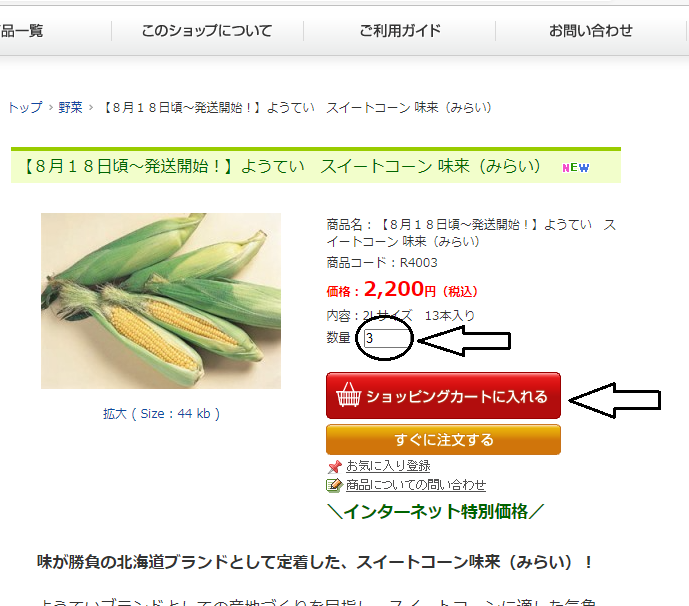The height and width of the screenshot is (606, 689).
Task: Click the red pushpin favorites icon
Action: pos(334,466)
